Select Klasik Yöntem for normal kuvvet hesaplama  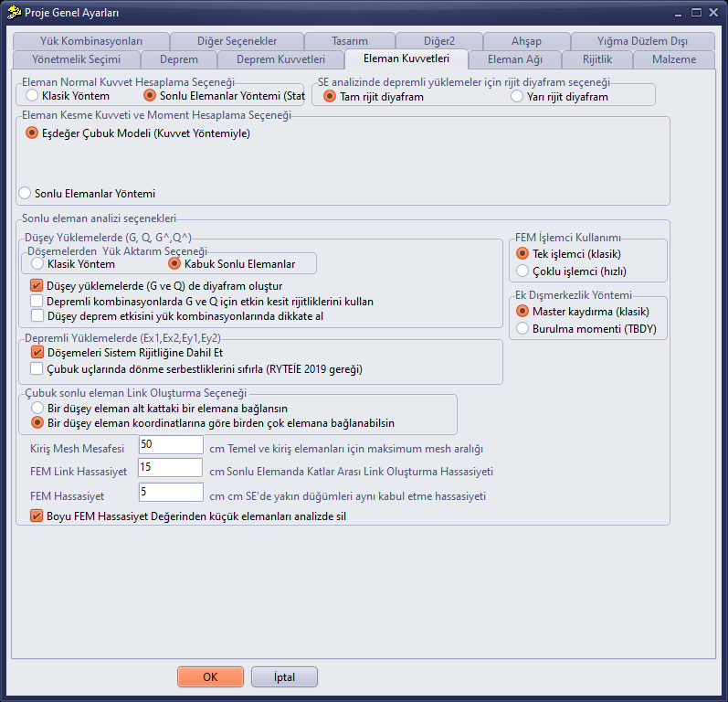tap(68, 96)
